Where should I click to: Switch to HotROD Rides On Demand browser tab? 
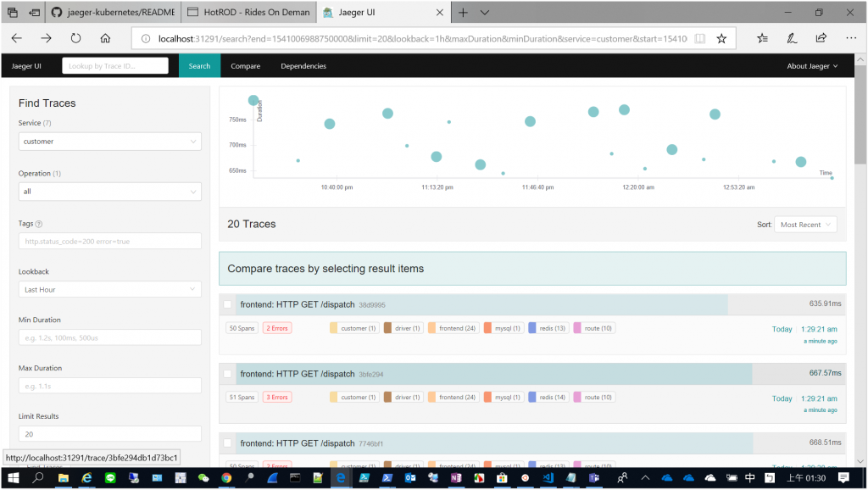pos(248,12)
